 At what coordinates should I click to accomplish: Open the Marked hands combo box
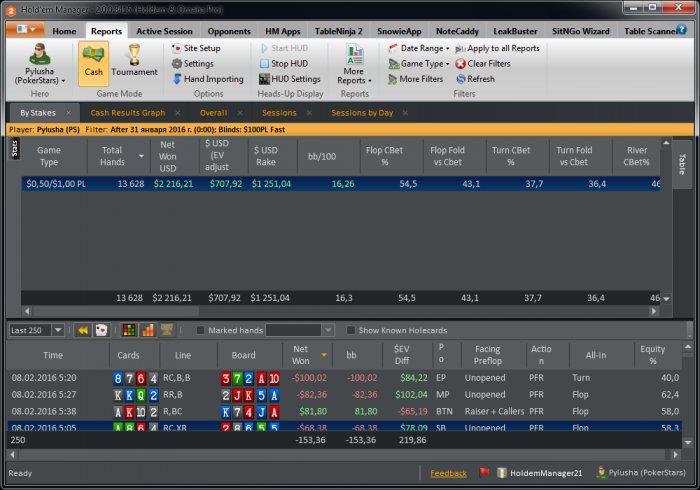(x=300, y=330)
